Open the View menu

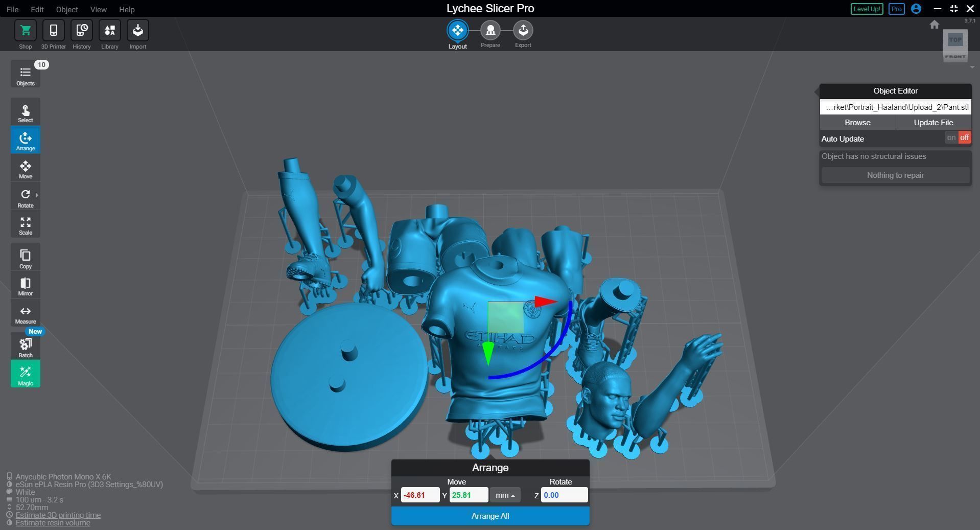pyautogui.click(x=98, y=9)
